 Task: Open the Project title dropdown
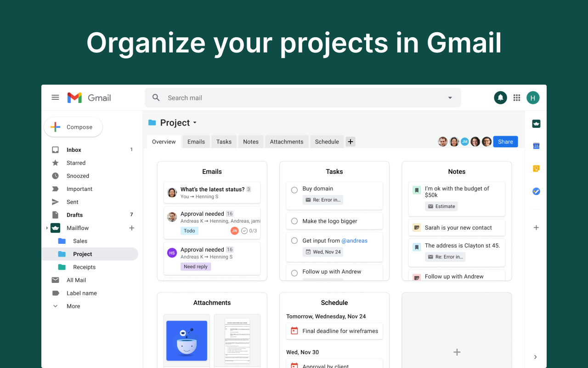click(x=195, y=123)
